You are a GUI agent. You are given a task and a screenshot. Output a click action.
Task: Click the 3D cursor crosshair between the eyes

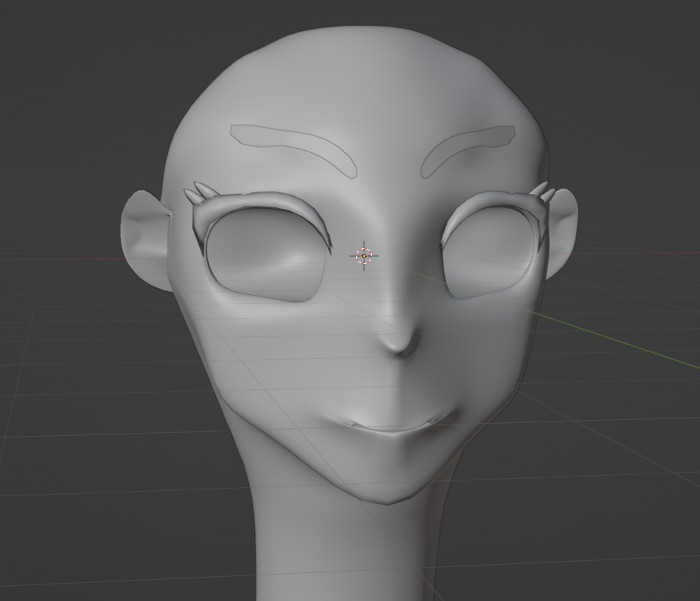click(364, 256)
